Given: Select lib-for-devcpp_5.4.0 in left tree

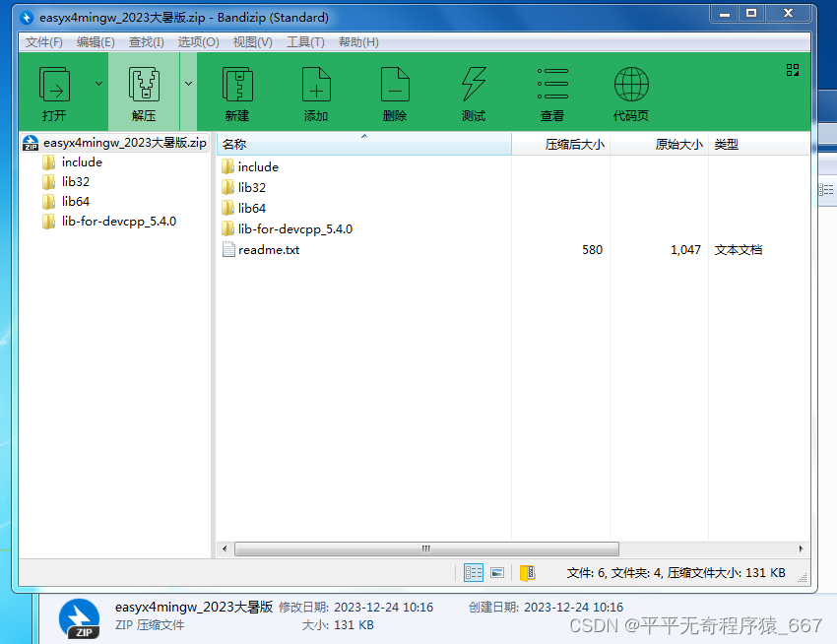Looking at the screenshot, I should tap(109, 222).
